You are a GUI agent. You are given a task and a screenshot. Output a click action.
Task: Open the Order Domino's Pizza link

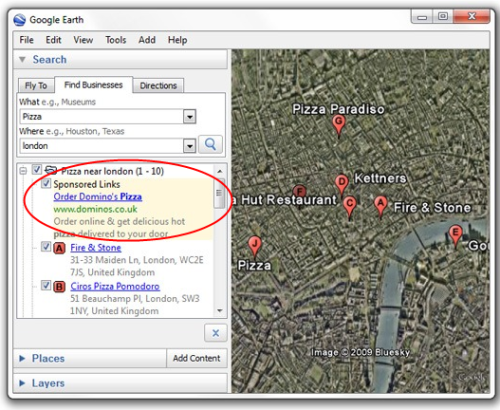[x=98, y=197]
